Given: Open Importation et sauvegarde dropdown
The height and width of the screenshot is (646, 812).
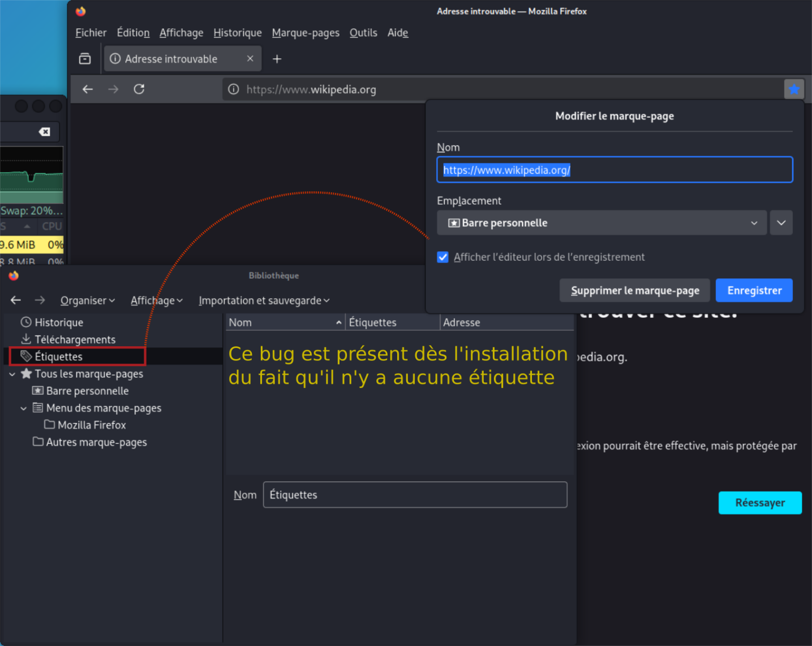Looking at the screenshot, I should tap(264, 300).
